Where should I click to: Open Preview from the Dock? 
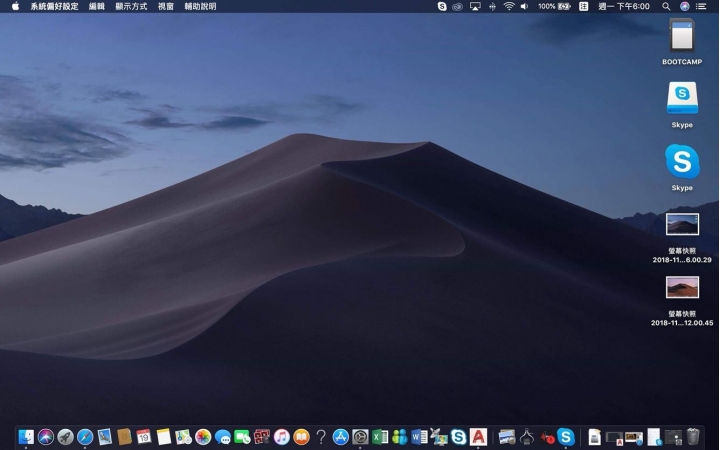pos(507,437)
